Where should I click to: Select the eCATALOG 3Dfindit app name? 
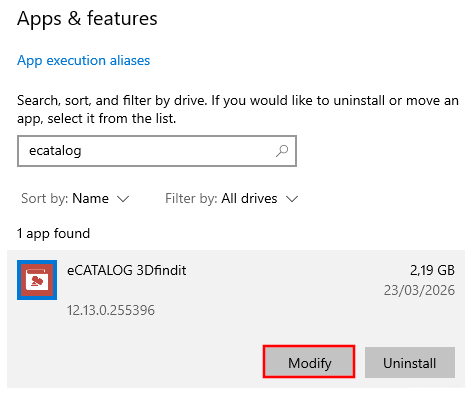(127, 270)
